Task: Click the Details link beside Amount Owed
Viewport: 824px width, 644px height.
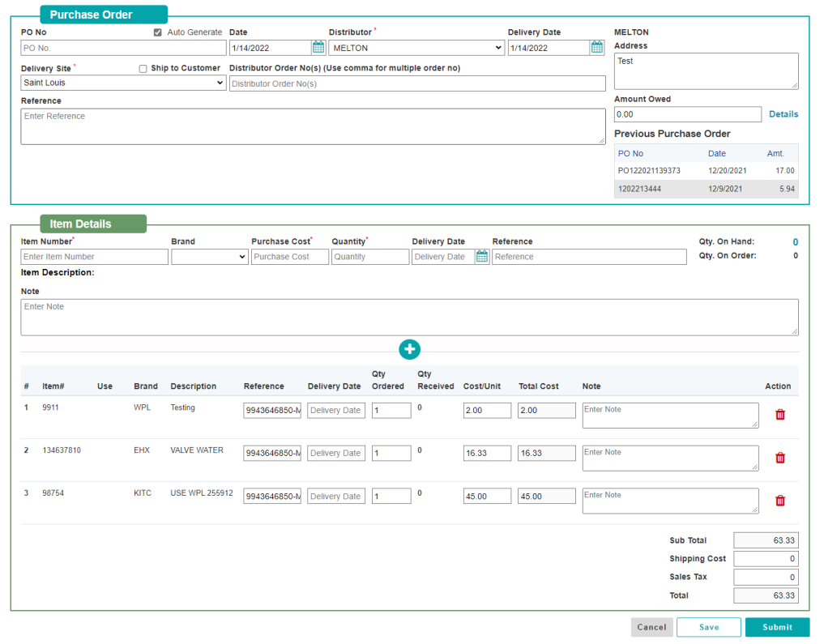Action: (x=783, y=114)
